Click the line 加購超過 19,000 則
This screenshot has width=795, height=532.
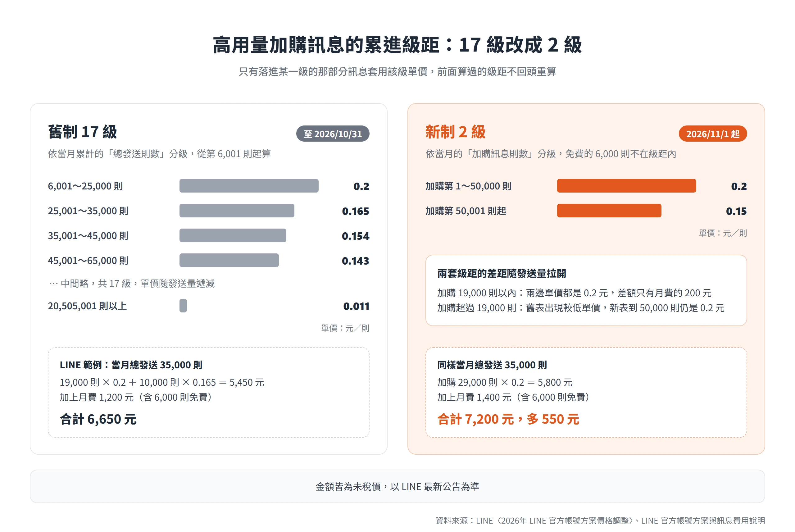(x=580, y=308)
